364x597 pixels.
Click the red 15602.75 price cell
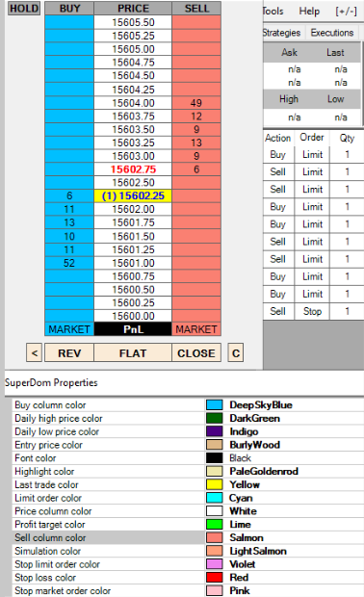point(133,169)
